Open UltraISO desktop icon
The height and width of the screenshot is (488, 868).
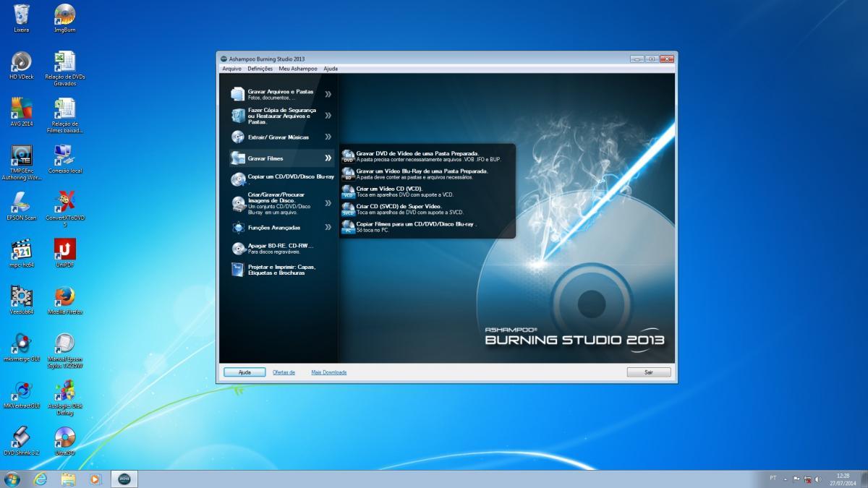pos(65,437)
